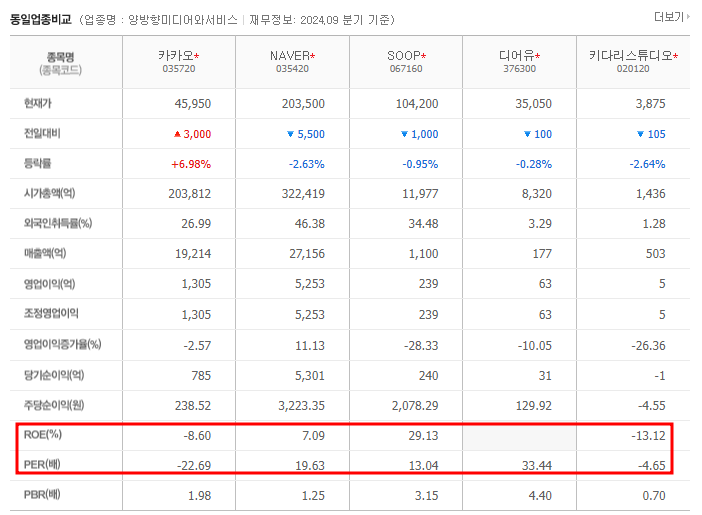Click 카카오 stock code 035720
The image size is (702, 515).
179,69
